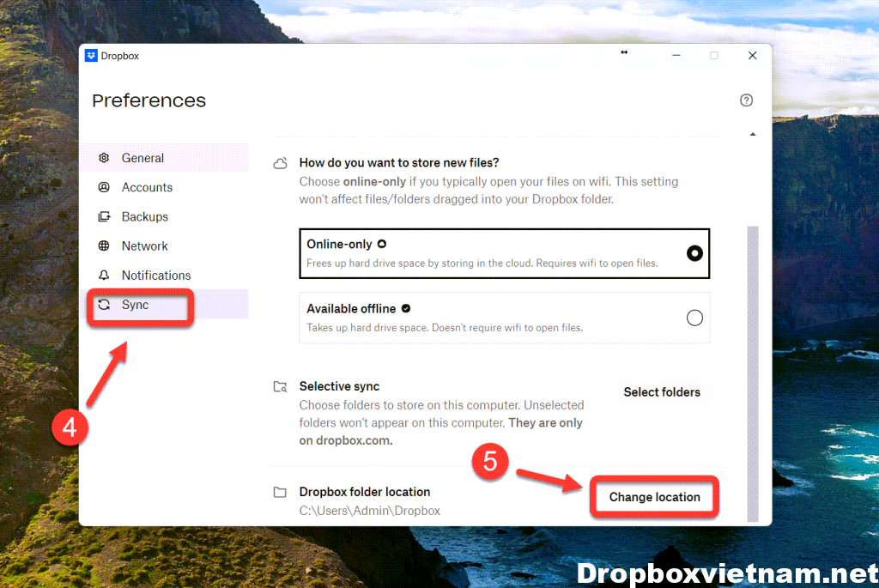Open help via question mark icon
879x588 pixels.
(x=746, y=100)
